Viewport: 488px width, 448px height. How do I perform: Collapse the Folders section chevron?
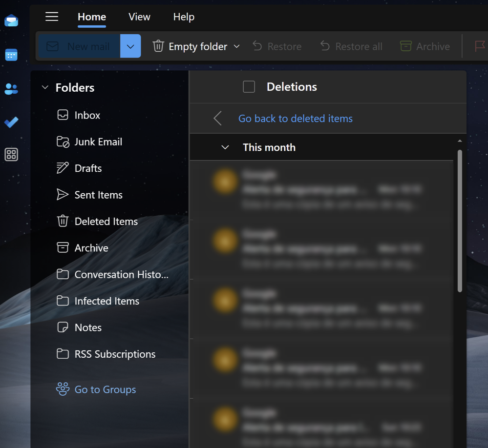tap(45, 87)
